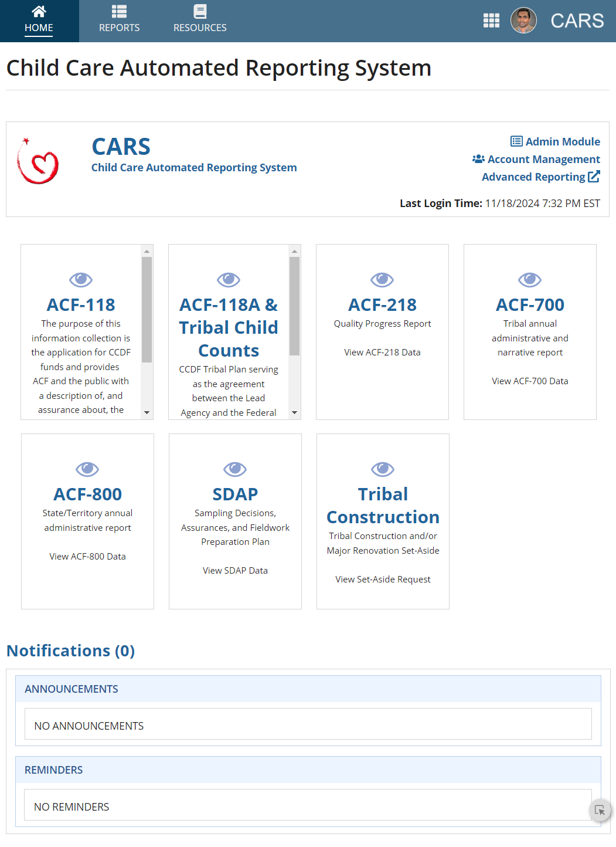
Task: Go to Account Management
Action: point(537,159)
